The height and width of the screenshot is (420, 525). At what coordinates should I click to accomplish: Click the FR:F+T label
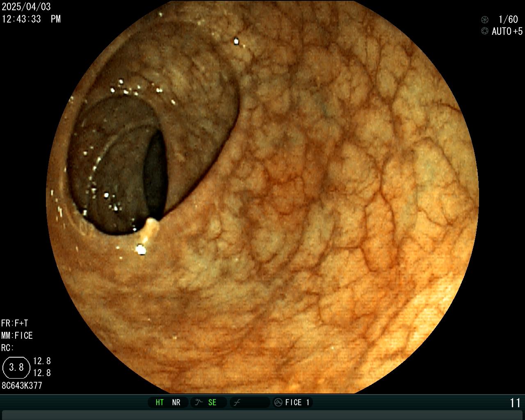click(x=15, y=323)
